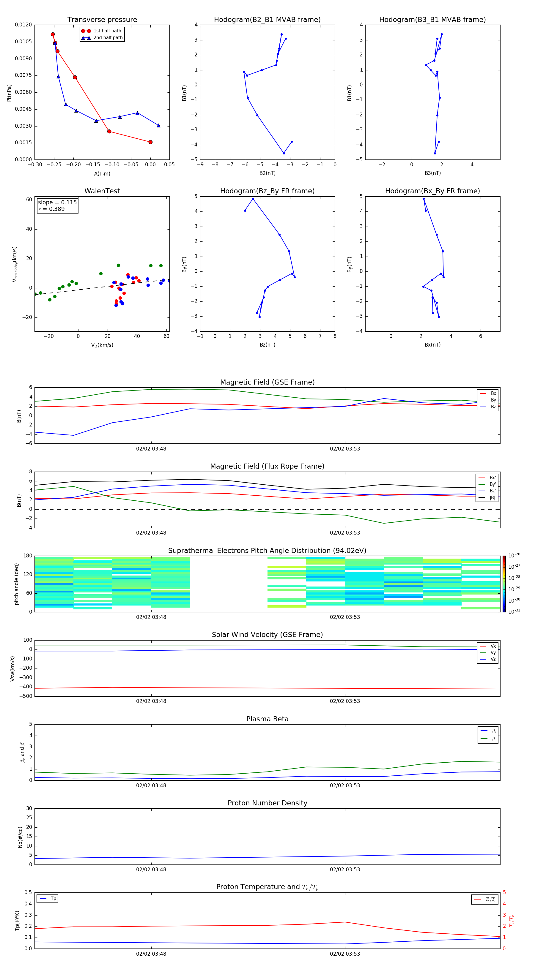Click 'Suprathermal Electrons Pitch Angle Distribution' title

[x=267, y=551]
